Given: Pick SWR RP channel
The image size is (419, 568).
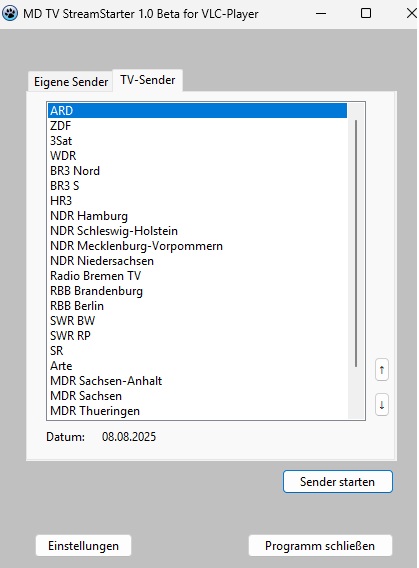Looking at the screenshot, I should click(x=197, y=336).
